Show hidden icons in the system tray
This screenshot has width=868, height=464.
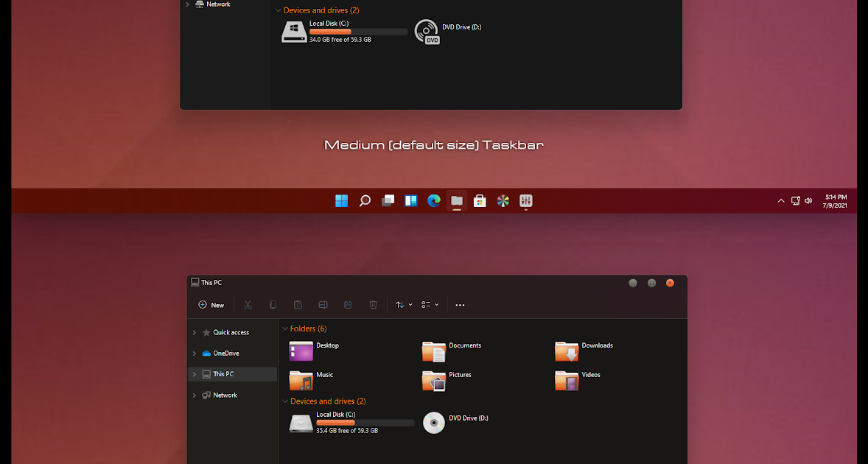pyautogui.click(x=780, y=200)
